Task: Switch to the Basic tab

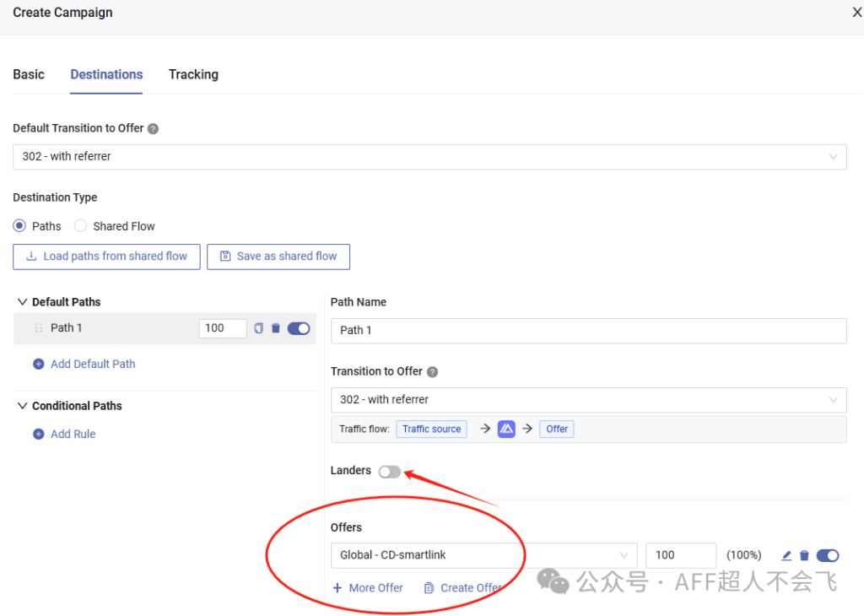Action: (29, 74)
